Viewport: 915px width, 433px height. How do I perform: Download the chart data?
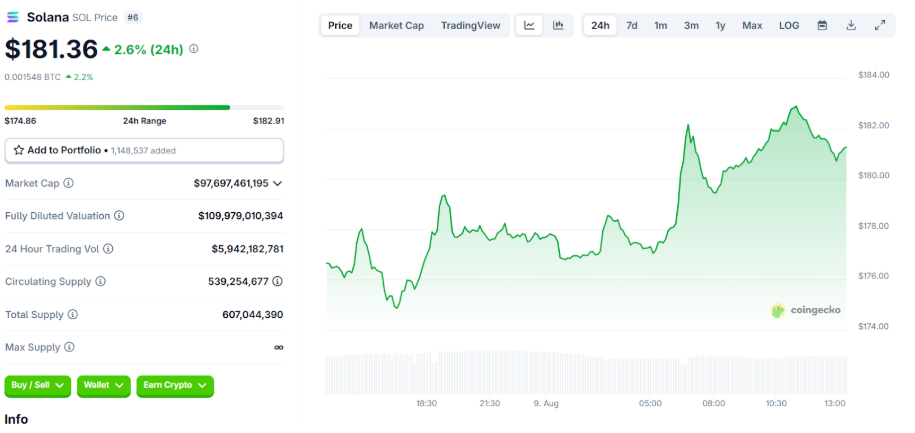click(851, 25)
